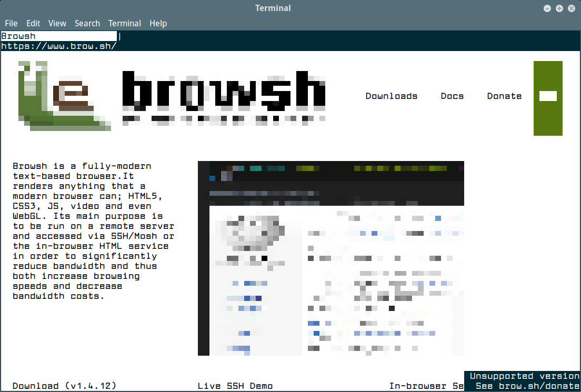Open the Downloads link
581x392 pixels.
coord(392,96)
